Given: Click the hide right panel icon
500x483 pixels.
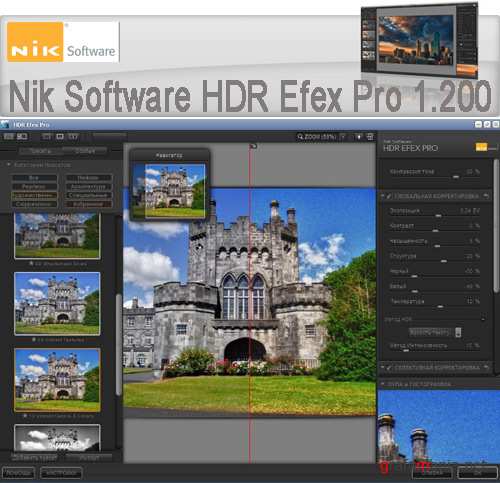Looking at the screenshot, I should click(370, 137).
